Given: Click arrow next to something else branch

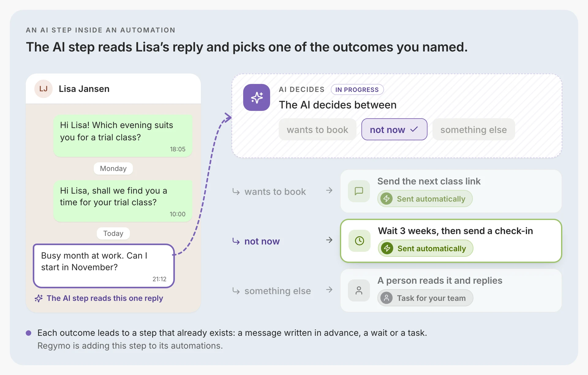Looking at the screenshot, I should pyautogui.click(x=329, y=290).
